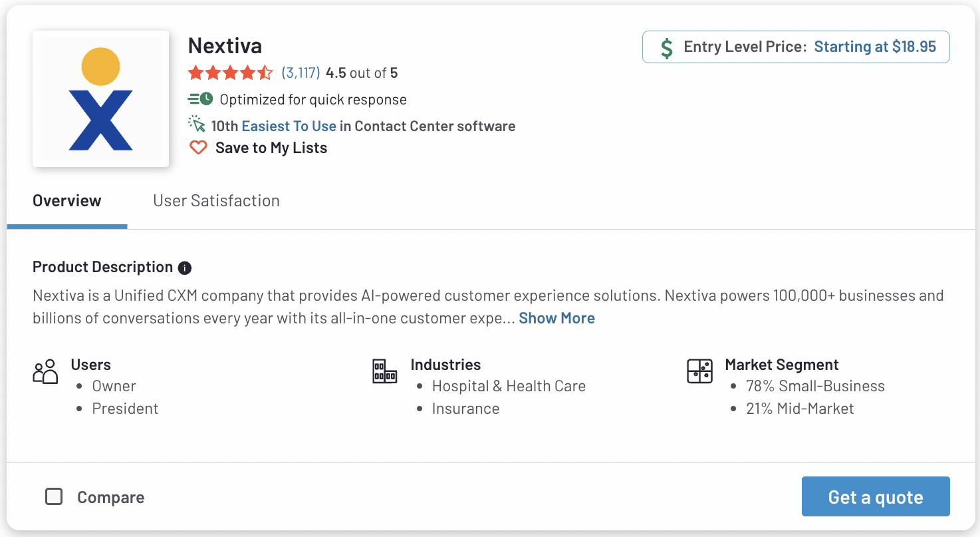The height and width of the screenshot is (537, 980).
Task: Click 'Optimized for quick response' text
Action: (x=313, y=100)
